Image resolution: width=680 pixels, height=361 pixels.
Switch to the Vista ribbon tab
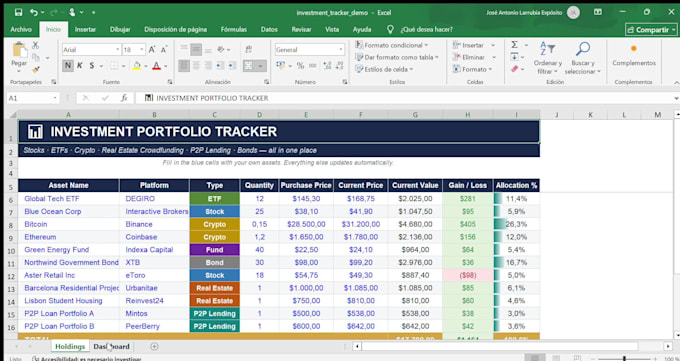(332, 30)
